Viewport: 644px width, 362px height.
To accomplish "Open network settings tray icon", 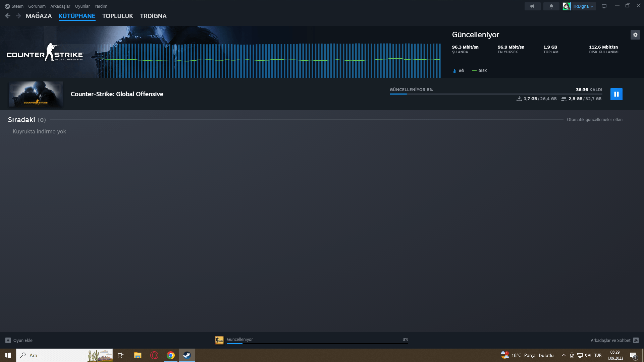I will point(580,355).
